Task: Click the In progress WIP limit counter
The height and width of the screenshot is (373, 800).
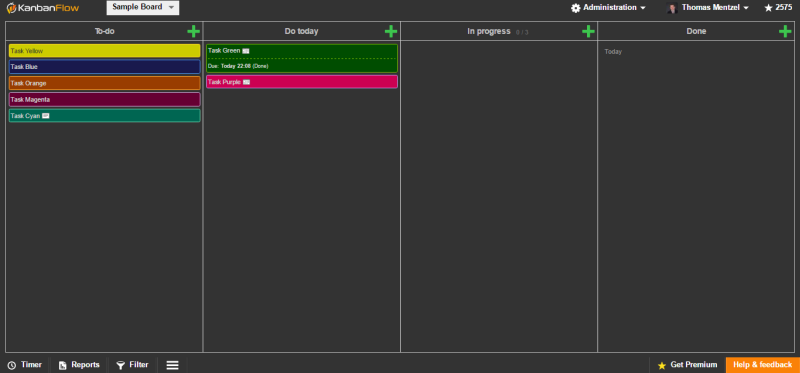Action: tap(522, 32)
